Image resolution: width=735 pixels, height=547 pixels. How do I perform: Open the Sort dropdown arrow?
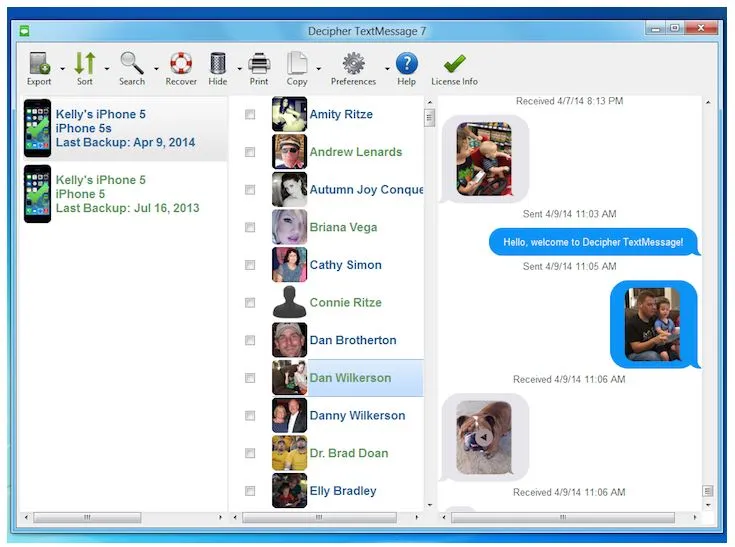click(x=107, y=69)
